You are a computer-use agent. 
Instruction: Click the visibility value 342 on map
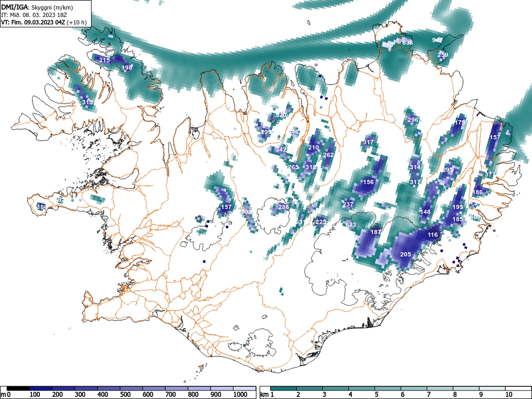tap(281, 149)
